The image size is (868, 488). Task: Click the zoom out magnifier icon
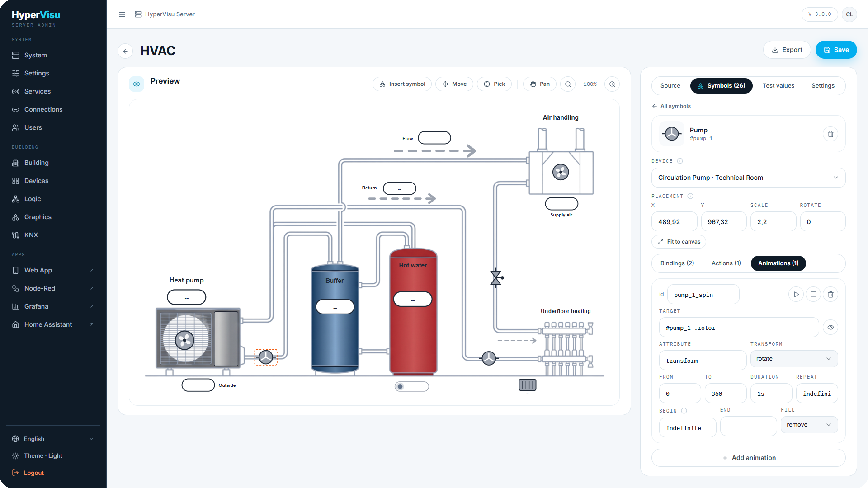pyautogui.click(x=568, y=84)
